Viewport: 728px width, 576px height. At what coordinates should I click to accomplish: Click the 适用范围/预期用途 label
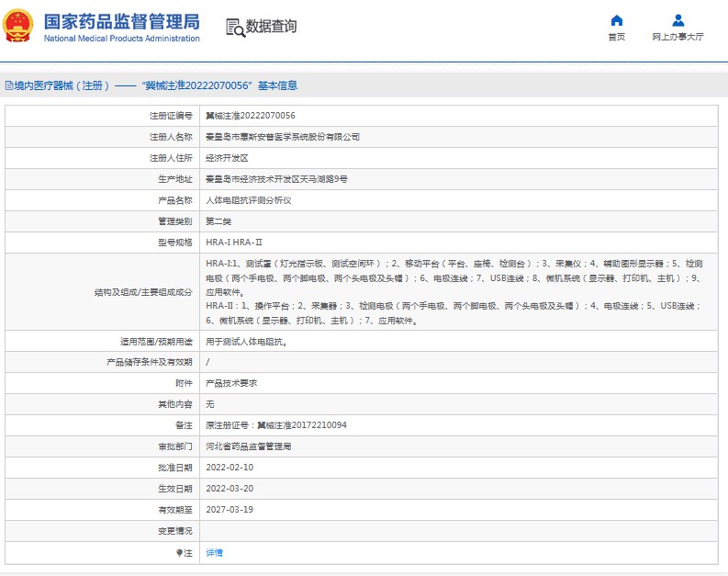pyautogui.click(x=156, y=342)
